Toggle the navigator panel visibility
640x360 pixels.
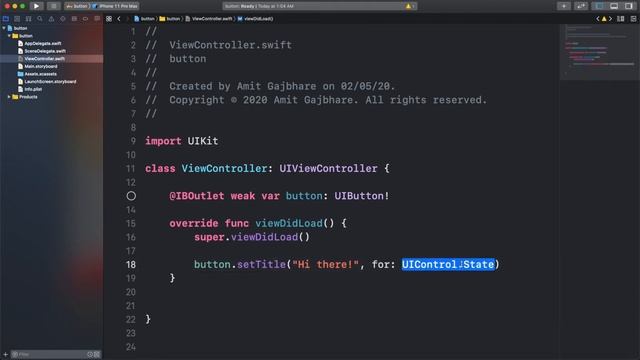point(599,6)
